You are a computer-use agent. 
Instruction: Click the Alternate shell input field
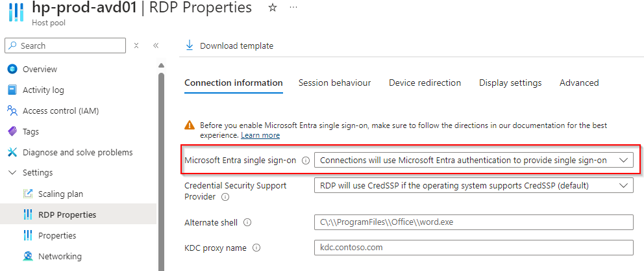[473, 222]
